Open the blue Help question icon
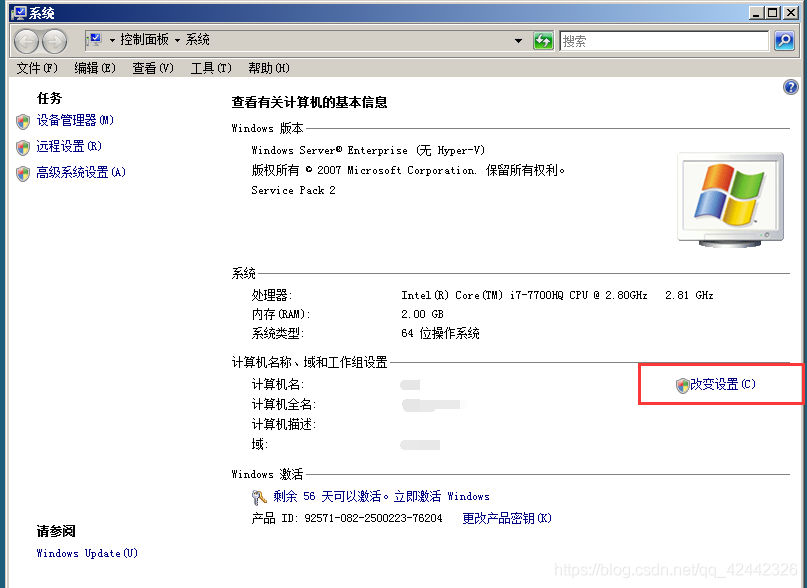This screenshot has height=588, width=807. click(791, 87)
